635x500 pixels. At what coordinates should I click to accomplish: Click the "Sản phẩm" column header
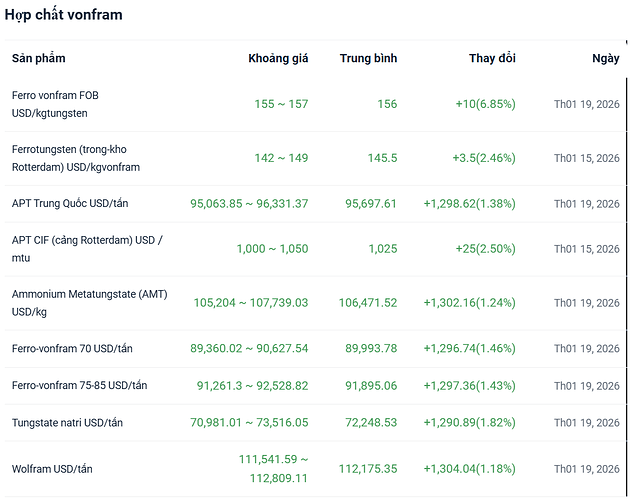click(39, 58)
